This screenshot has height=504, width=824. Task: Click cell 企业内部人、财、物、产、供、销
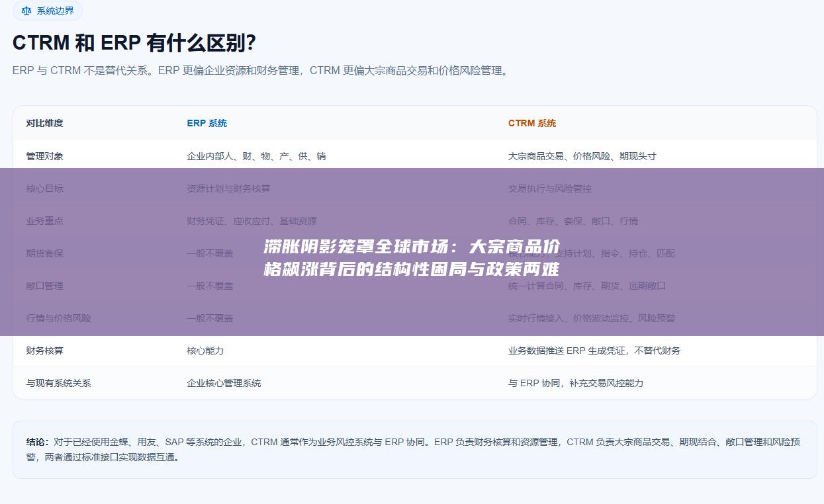click(x=256, y=156)
